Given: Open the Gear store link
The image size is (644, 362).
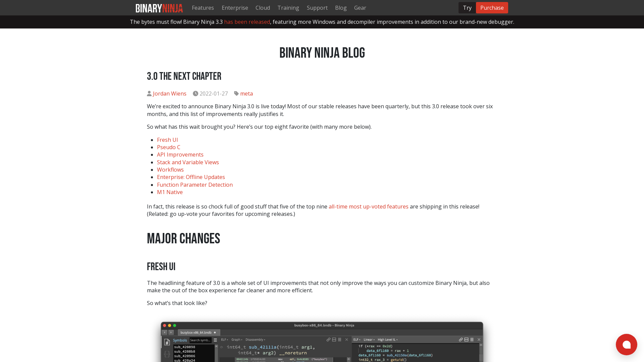Looking at the screenshot, I should [x=360, y=8].
